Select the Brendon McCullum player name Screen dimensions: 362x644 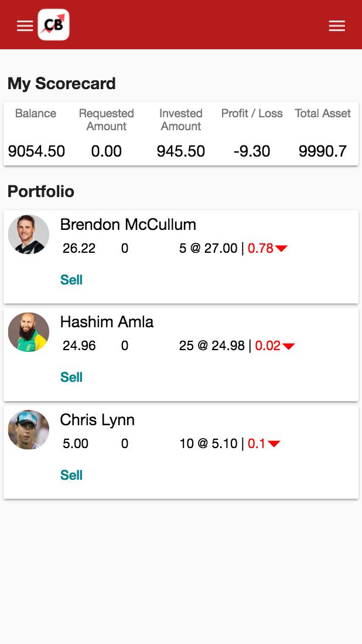click(128, 225)
